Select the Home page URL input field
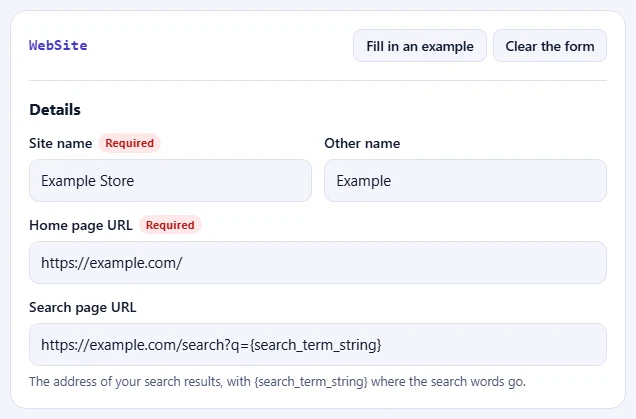This screenshot has width=636, height=419. (318, 262)
